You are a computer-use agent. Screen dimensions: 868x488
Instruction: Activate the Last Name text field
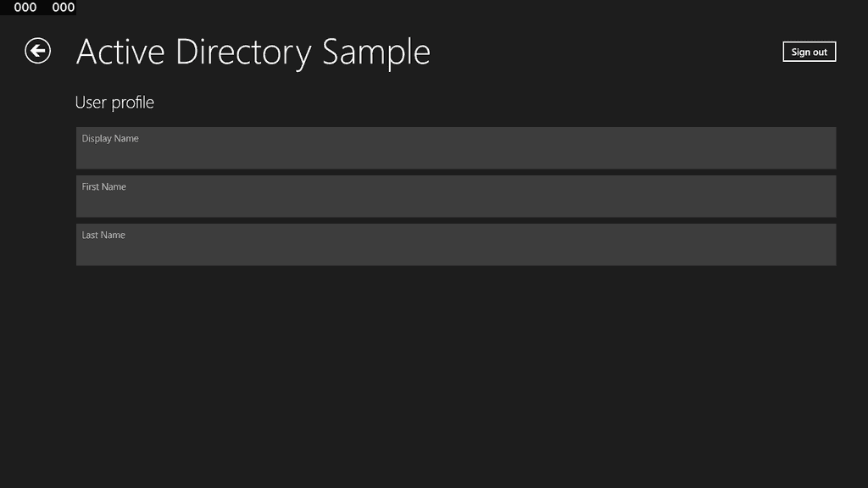click(455, 244)
